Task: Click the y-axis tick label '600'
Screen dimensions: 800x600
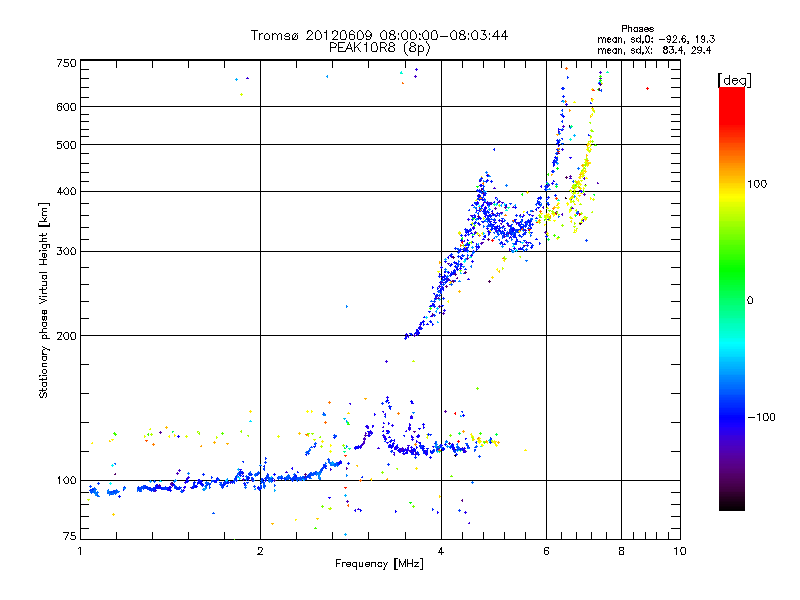Action: (67, 107)
